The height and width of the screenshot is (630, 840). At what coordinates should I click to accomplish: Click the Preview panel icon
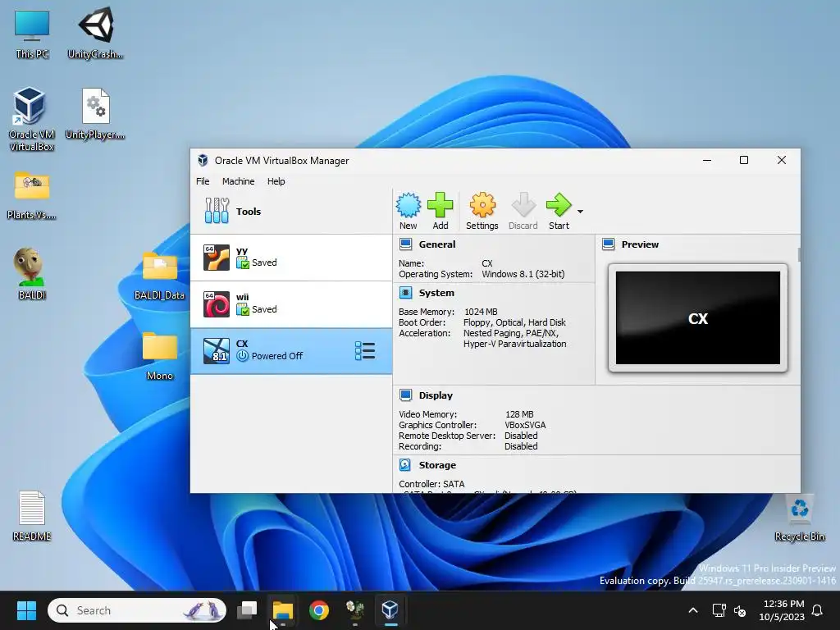(x=608, y=244)
